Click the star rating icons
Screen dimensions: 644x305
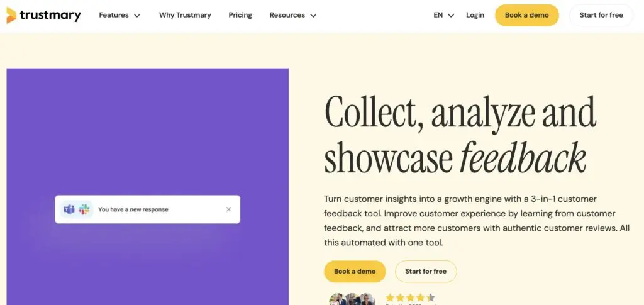point(410,297)
